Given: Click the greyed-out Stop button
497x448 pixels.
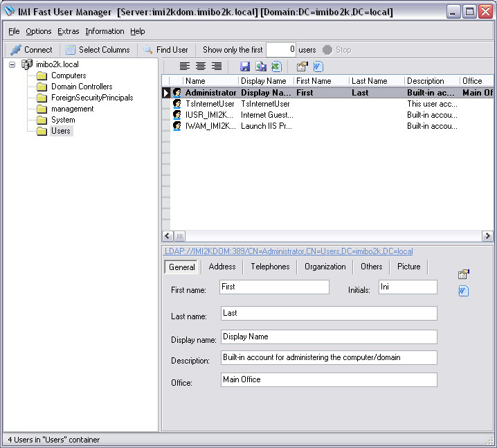Looking at the screenshot, I should [x=337, y=50].
